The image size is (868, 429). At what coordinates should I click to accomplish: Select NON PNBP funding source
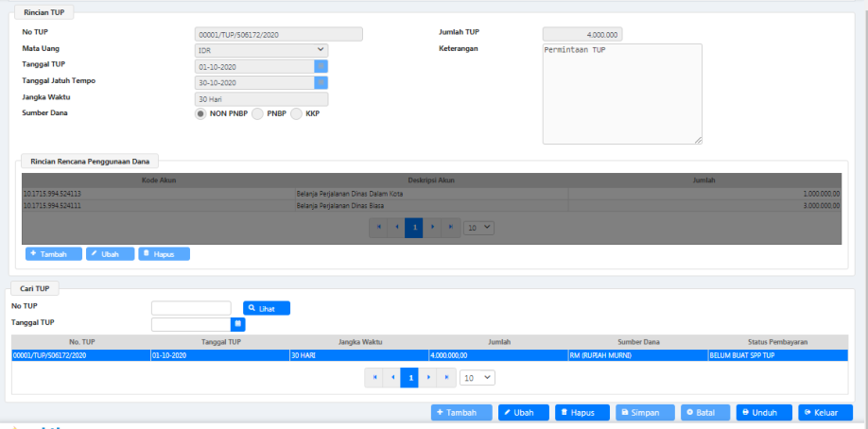tap(200, 113)
